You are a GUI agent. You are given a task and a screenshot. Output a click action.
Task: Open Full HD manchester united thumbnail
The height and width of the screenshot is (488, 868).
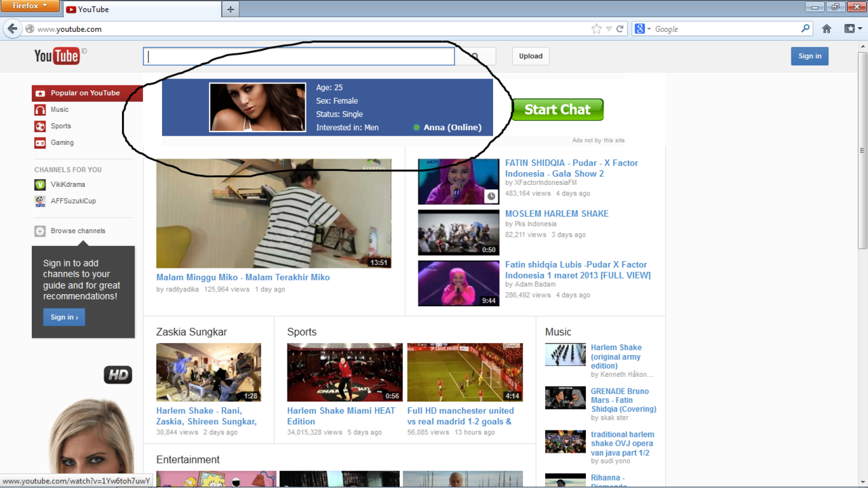coord(465,372)
